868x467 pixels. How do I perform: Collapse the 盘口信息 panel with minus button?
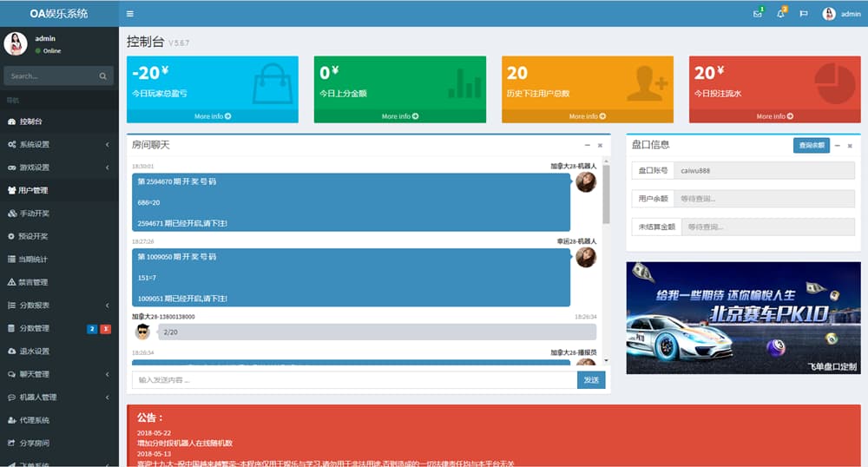(x=838, y=146)
